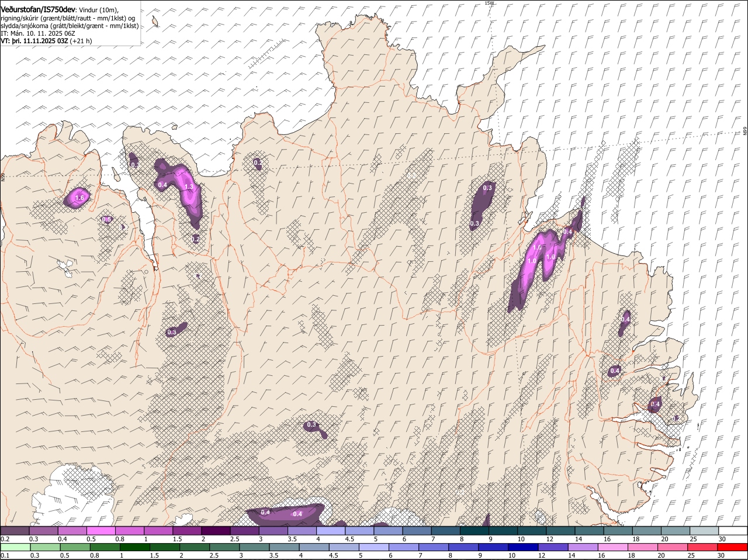Pick the upper-scale swatch between 12 and 14
This screenshot has width=748, height=560.
tap(560, 531)
